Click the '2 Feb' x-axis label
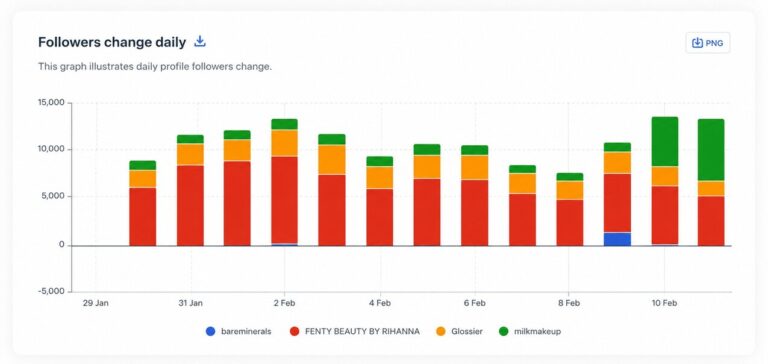Image resolution: width=768 pixels, height=364 pixels. pos(285,303)
